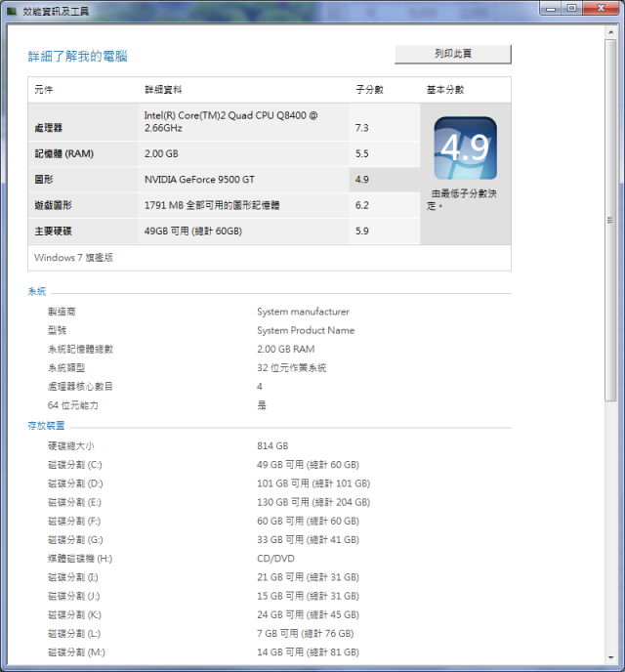Click the 60 GB 可用 F: partition value
Viewport: 625px width, 672px height.
[x=308, y=522]
